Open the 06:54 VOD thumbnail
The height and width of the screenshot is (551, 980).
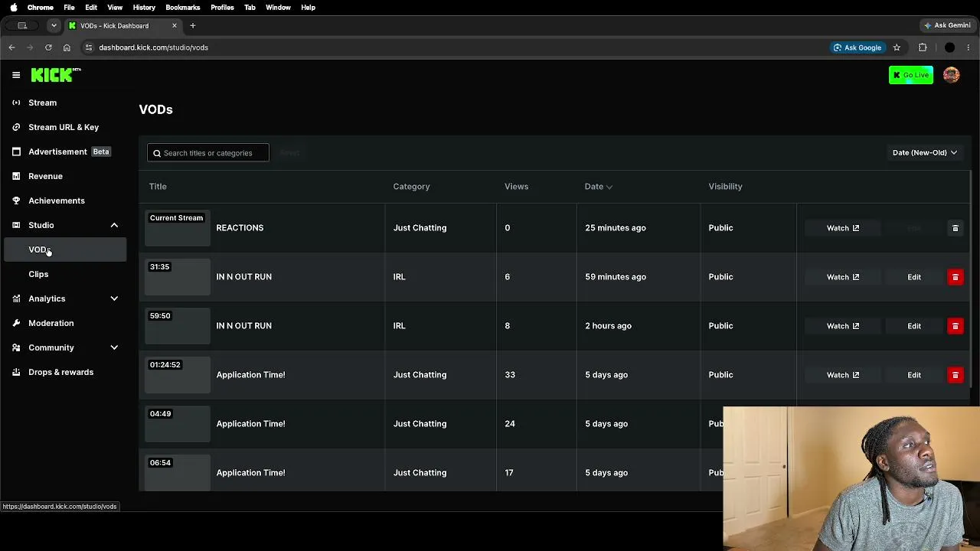178,473
